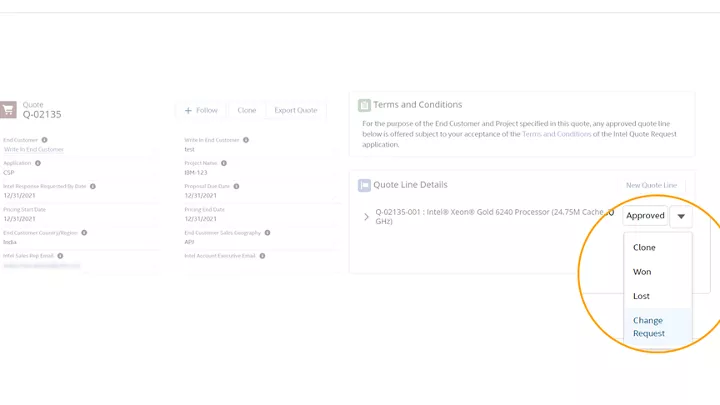Click info icon beside Intel Response Requested By Date

pos(93,186)
